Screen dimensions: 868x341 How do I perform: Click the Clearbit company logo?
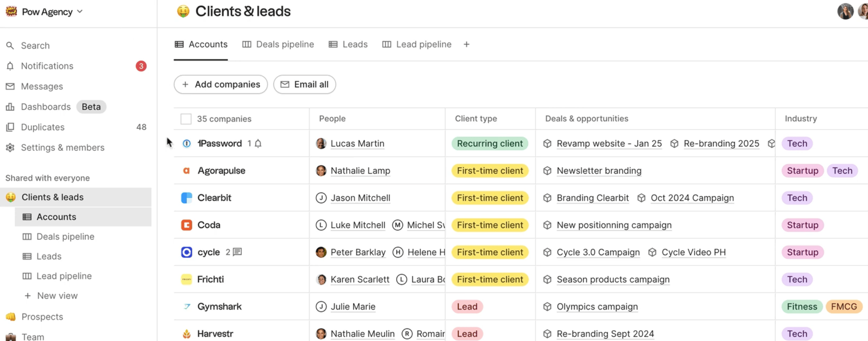click(x=186, y=197)
